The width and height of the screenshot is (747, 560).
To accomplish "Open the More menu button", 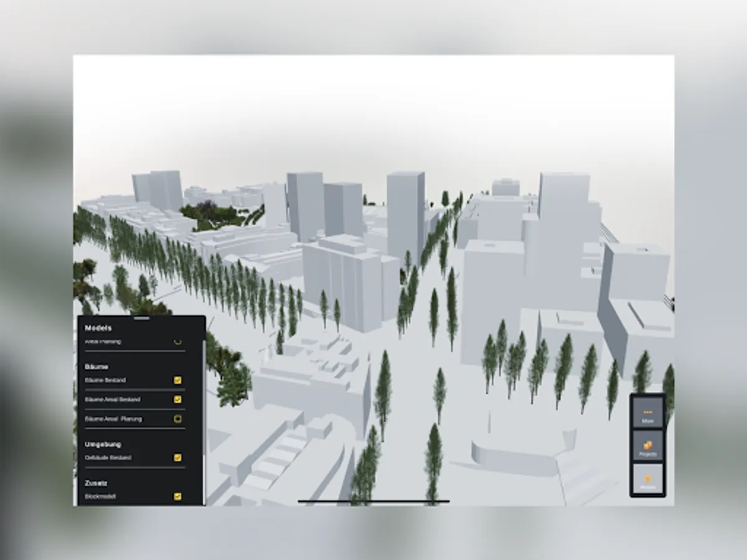I will (x=647, y=413).
